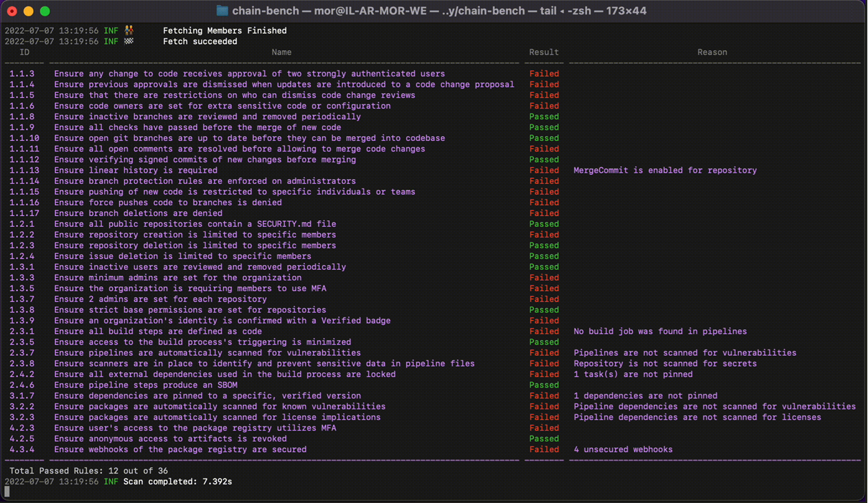868x503 pixels.
Task: Select rule ID 1.1.10
Action: coord(24,138)
